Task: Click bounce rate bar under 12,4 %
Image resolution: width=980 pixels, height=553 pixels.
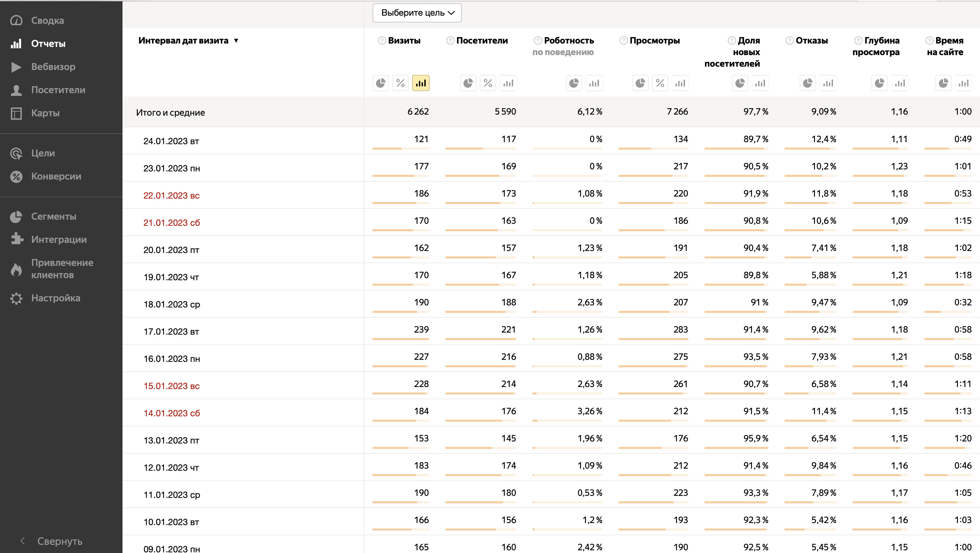Action: pos(810,148)
